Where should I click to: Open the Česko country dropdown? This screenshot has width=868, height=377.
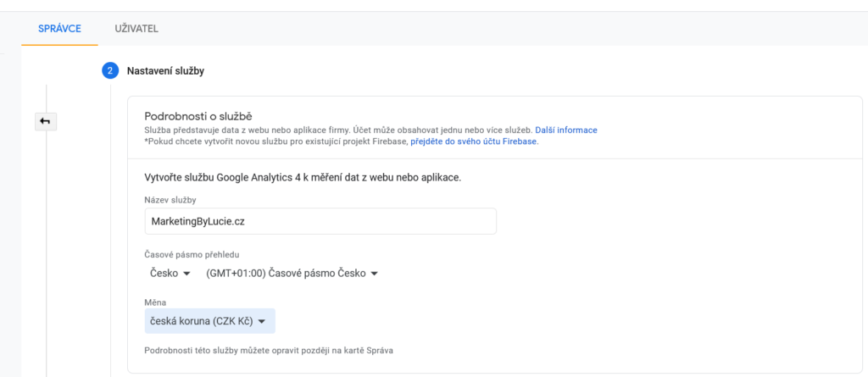pyautogui.click(x=170, y=274)
